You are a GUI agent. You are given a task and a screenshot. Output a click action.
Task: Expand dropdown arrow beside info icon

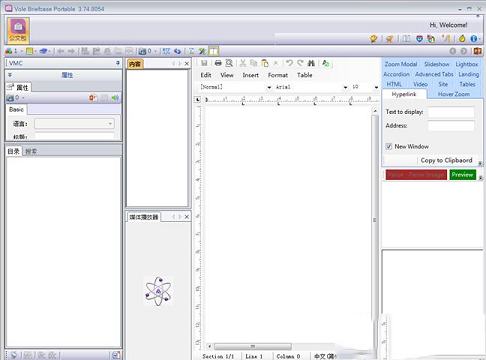click(x=479, y=39)
